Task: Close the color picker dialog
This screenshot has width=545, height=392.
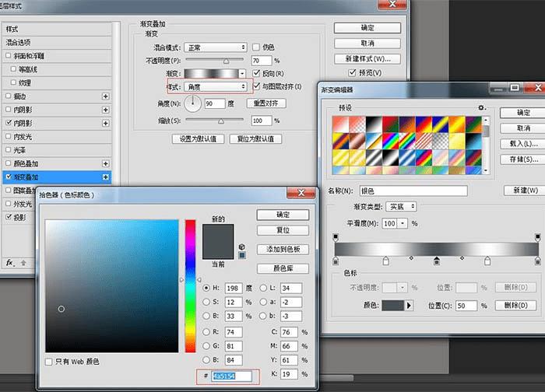Action: coord(301,193)
